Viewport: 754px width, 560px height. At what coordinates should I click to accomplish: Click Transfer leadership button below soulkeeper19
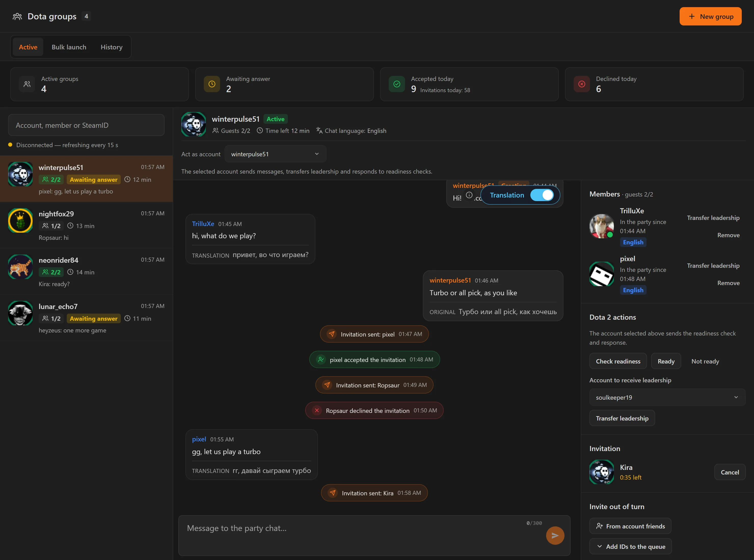[x=622, y=418]
